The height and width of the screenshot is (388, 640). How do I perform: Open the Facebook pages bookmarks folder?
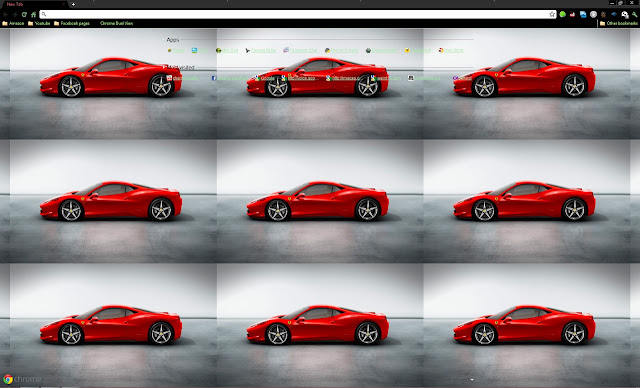(x=72, y=23)
